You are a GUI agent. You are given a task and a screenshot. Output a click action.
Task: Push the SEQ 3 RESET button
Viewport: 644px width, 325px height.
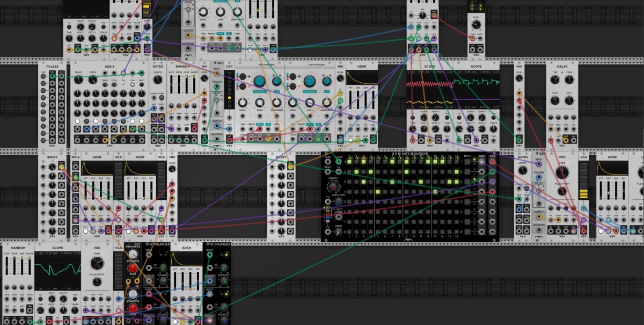pyautogui.click(x=142, y=84)
